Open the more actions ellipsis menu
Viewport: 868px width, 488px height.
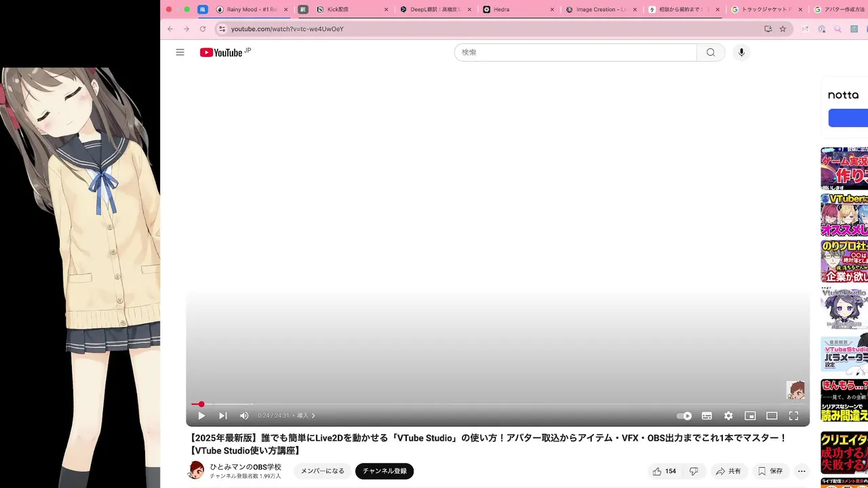[802, 471]
